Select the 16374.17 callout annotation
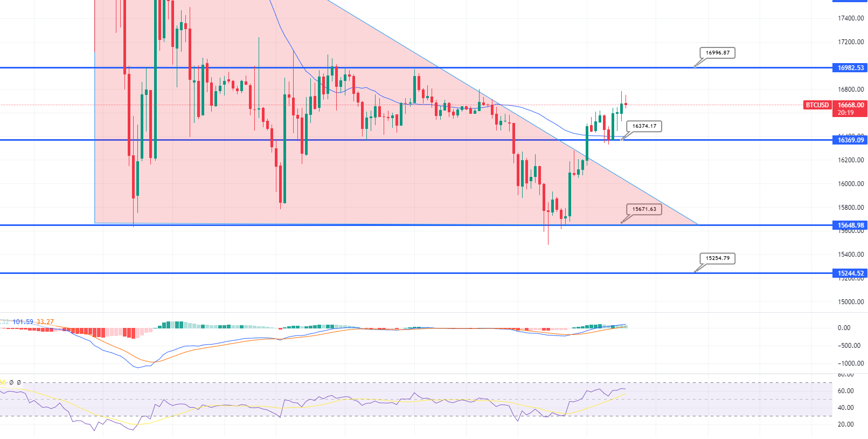 pyautogui.click(x=644, y=126)
